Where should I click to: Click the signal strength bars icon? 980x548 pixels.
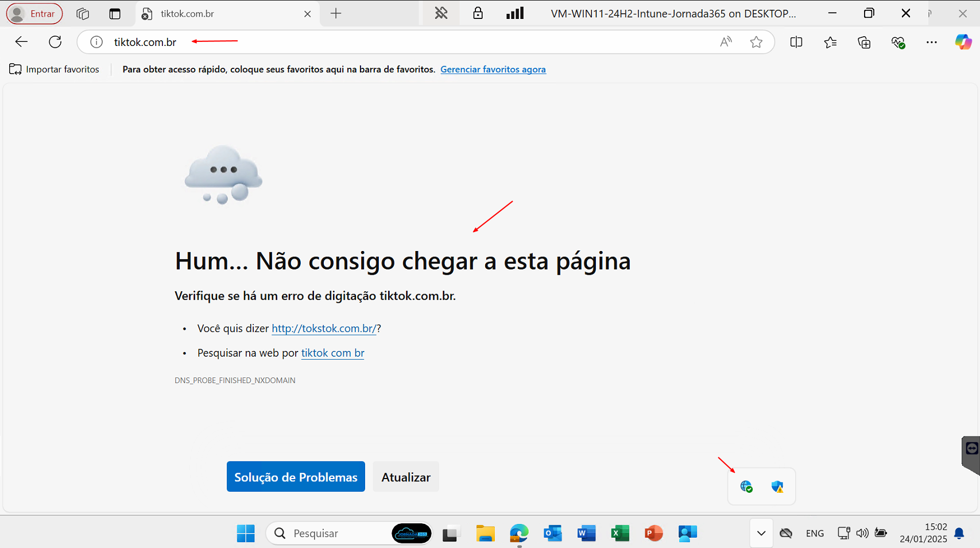pyautogui.click(x=515, y=13)
